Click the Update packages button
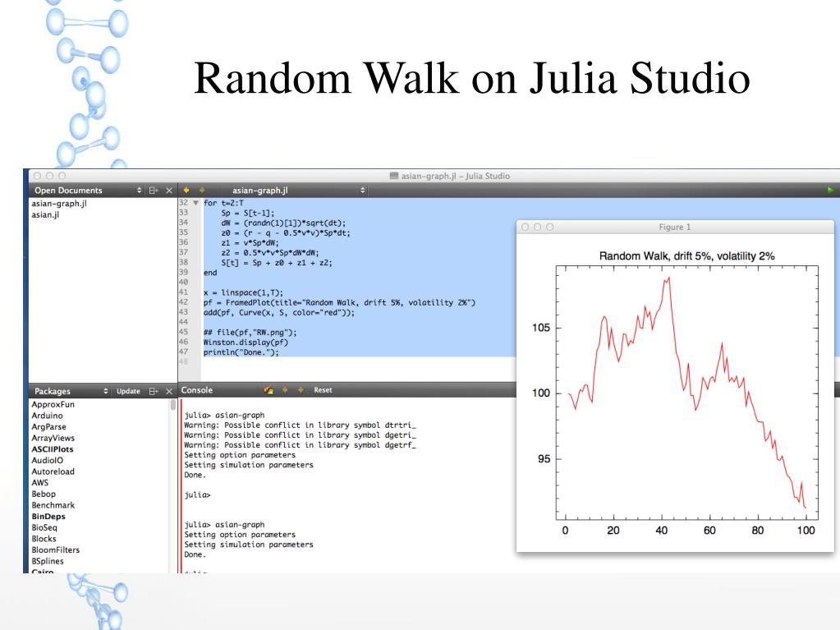Image resolution: width=840 pixels, height=630 pixels. click(128, 391)
